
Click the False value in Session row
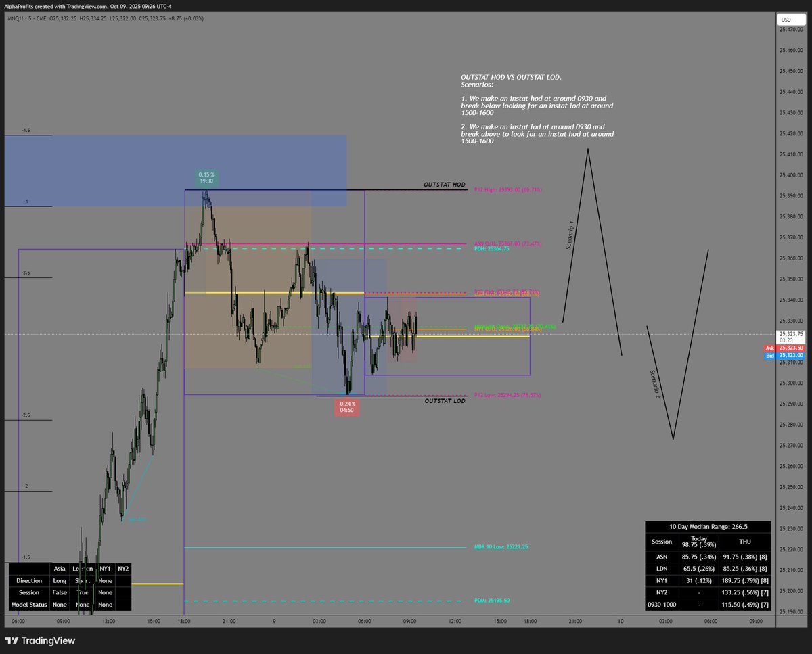tap(60, 592)
